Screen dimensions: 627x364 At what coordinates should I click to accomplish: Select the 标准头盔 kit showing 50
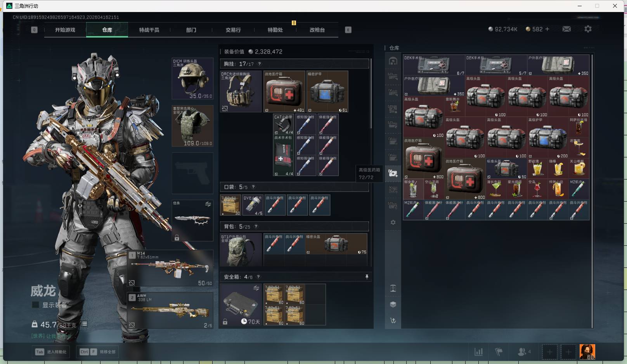click(506, 169)
